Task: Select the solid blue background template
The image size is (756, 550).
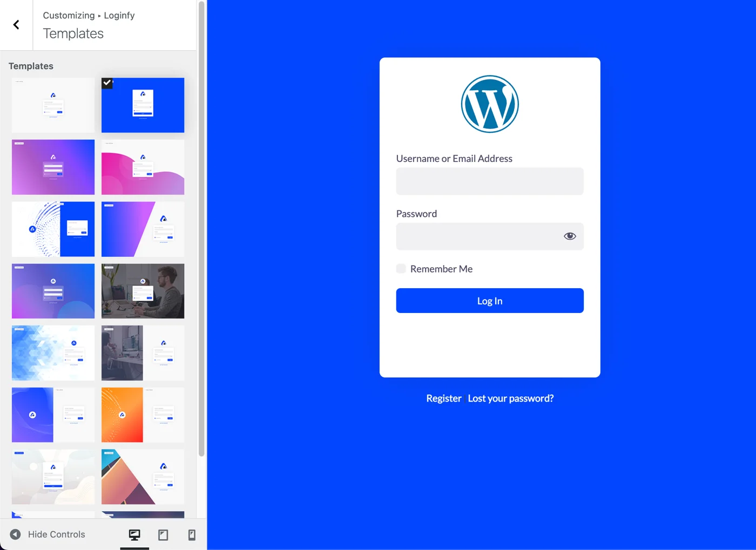Action: (143, 105)
